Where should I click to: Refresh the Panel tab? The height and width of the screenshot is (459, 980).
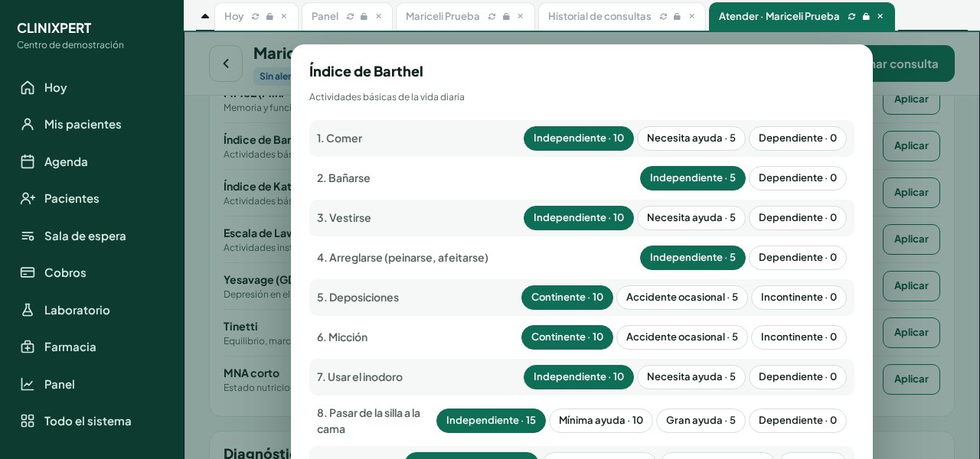[351, 16]
